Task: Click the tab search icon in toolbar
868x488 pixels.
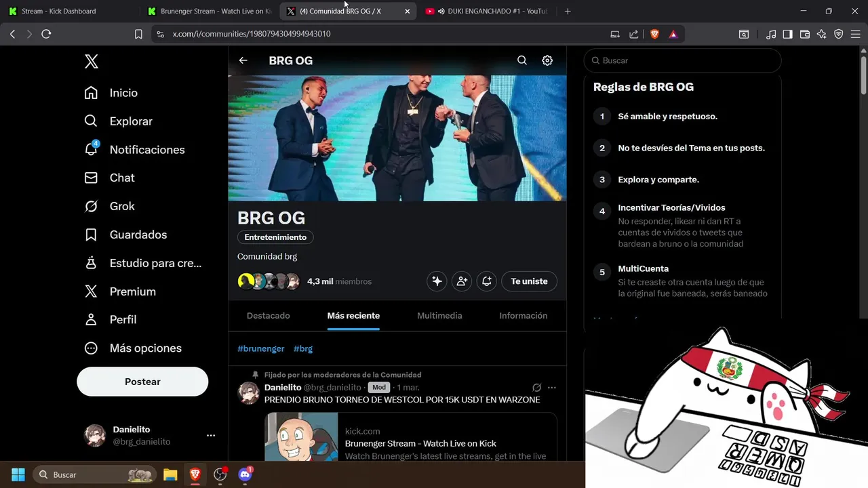Action: tap(744, 34)
